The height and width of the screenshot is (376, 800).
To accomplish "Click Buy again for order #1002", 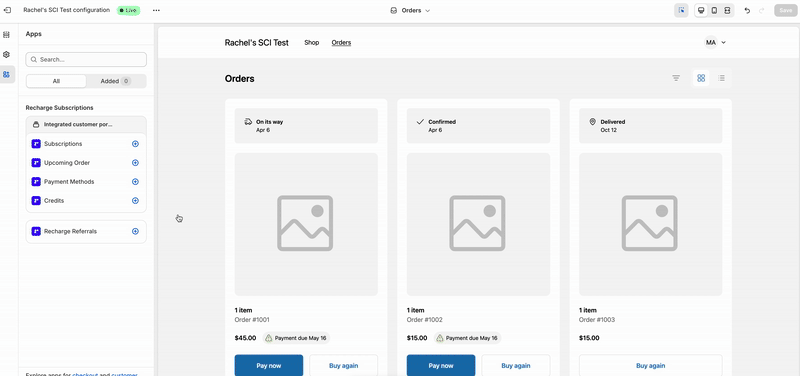I will tap(516, 365).
